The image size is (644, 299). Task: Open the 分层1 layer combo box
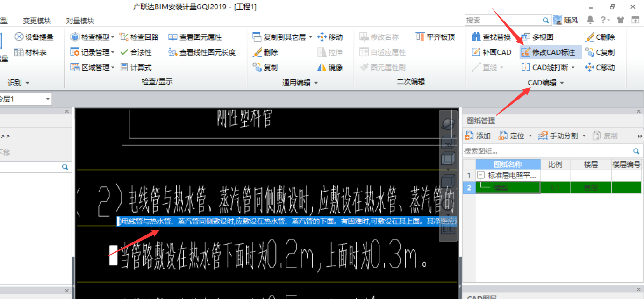pyautogui.click(x=25, y=99)
